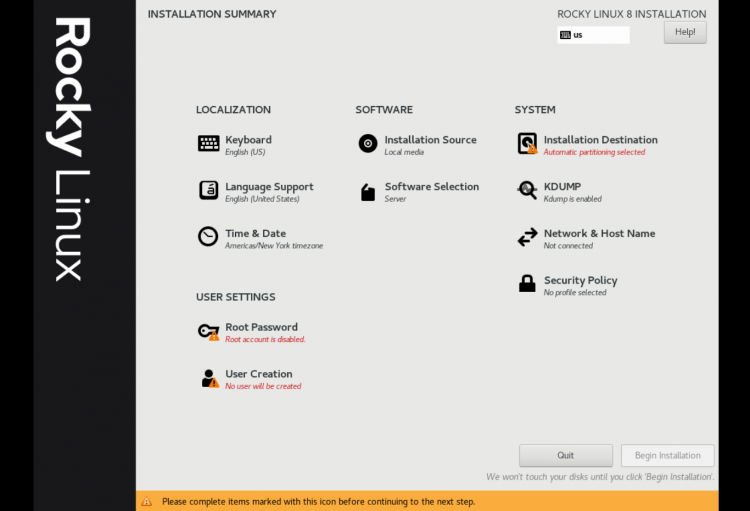Click the Software Selection package icon
The image size is (750, 511).
tap(368, 192)
